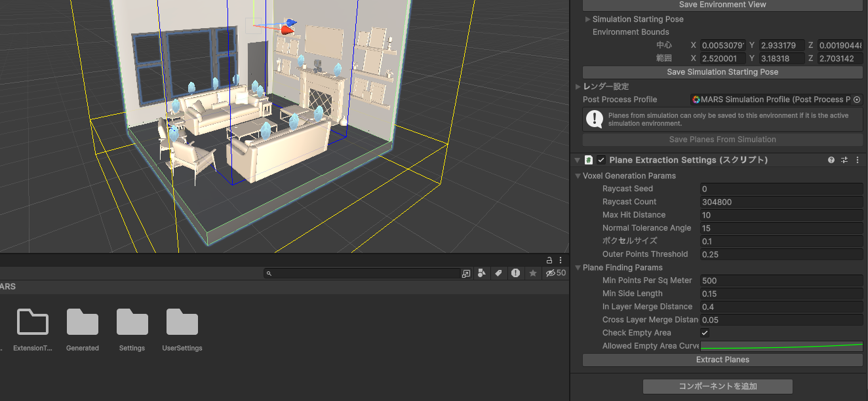Screen dimensions: 868x401
Task: Open Plane Extraction Settings help reference icon
Action: (831, 160)
